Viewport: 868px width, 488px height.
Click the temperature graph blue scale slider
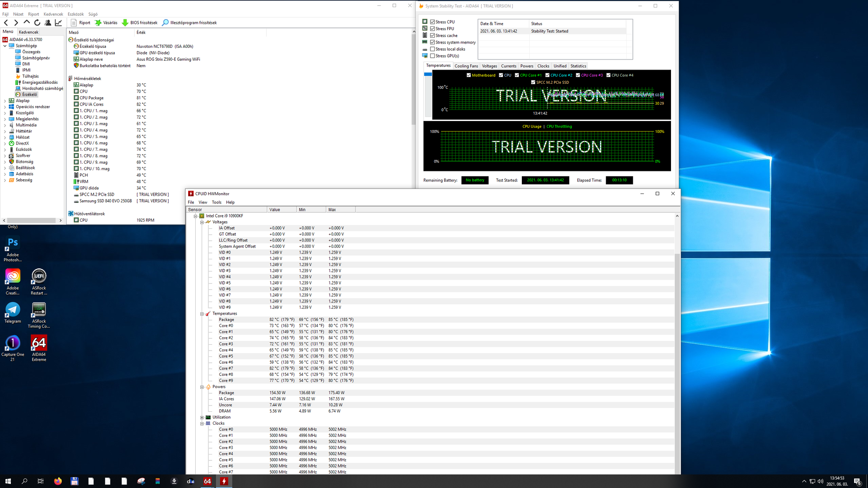point(428,75)
